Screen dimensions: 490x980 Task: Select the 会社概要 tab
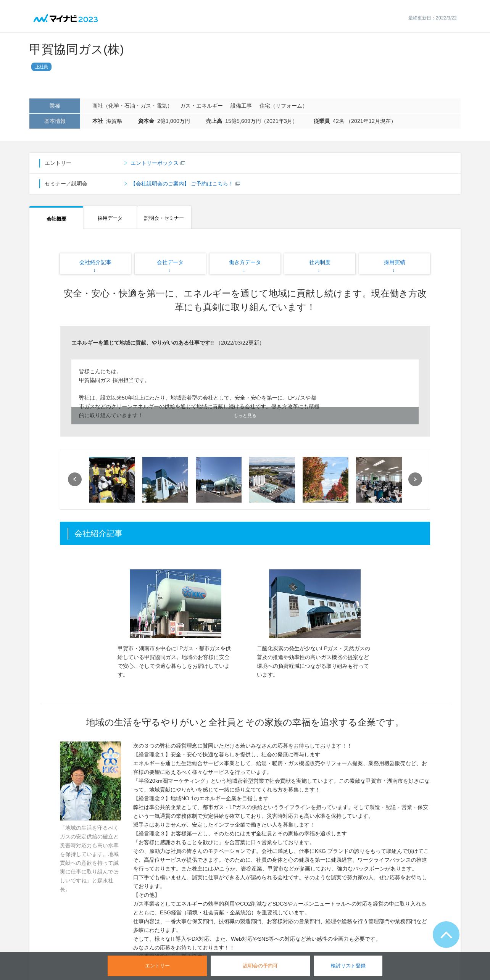[x=56, y=218]
